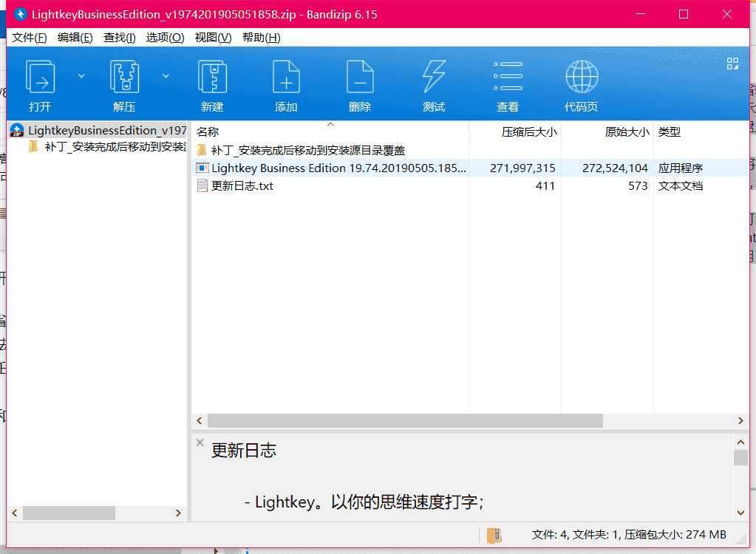
Task: Click the Bandizip title bar app icon
Action: pos(20,15)
